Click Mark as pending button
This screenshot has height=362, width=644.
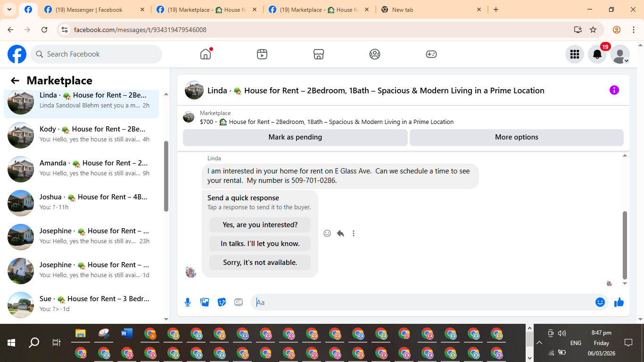(x=295, y=137)
